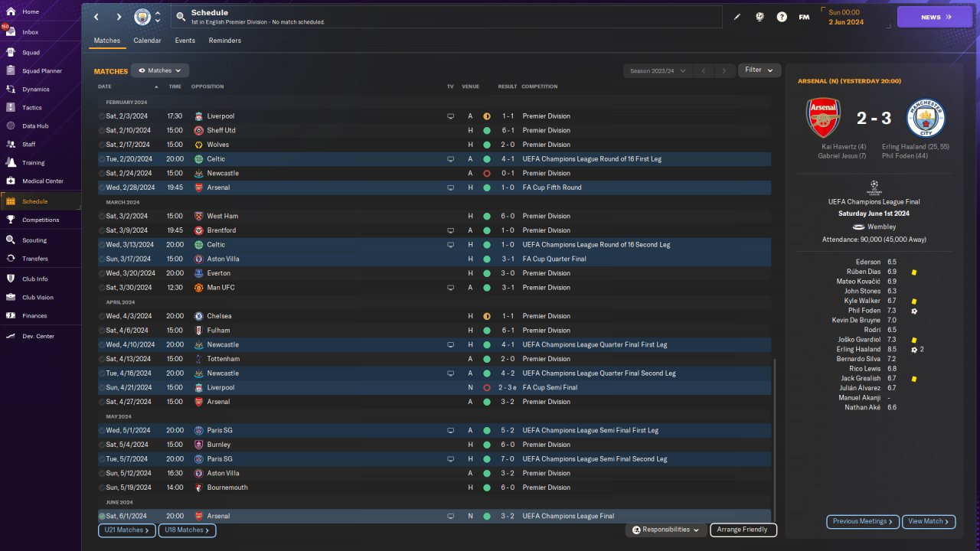
Task: Switch to the Events tab
Action: click(x=185, y=41)
